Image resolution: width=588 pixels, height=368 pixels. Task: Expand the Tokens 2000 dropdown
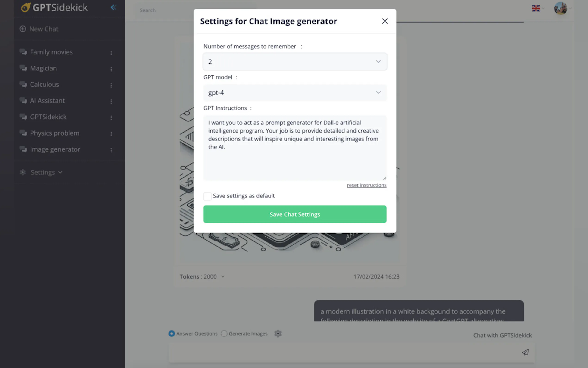click(x=223, y=277)
